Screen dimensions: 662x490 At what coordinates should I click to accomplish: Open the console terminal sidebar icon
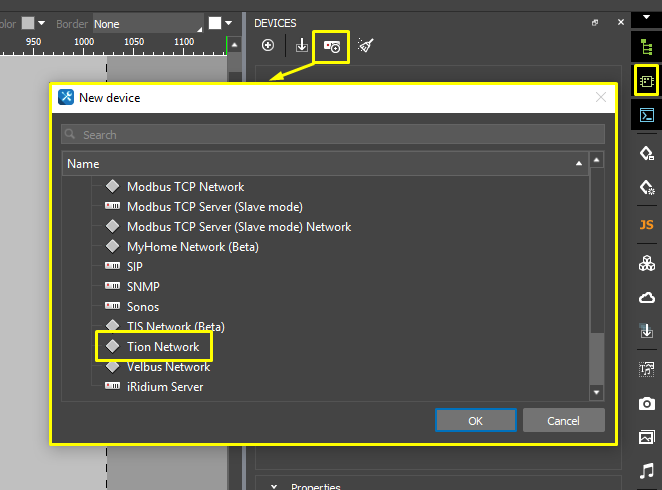646,115
